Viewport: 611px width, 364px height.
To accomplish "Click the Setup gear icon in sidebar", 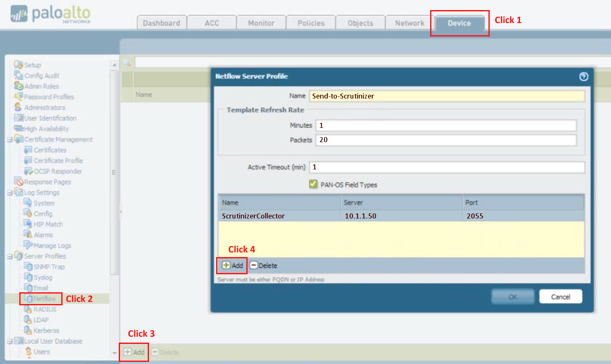I will pos(18,65).
